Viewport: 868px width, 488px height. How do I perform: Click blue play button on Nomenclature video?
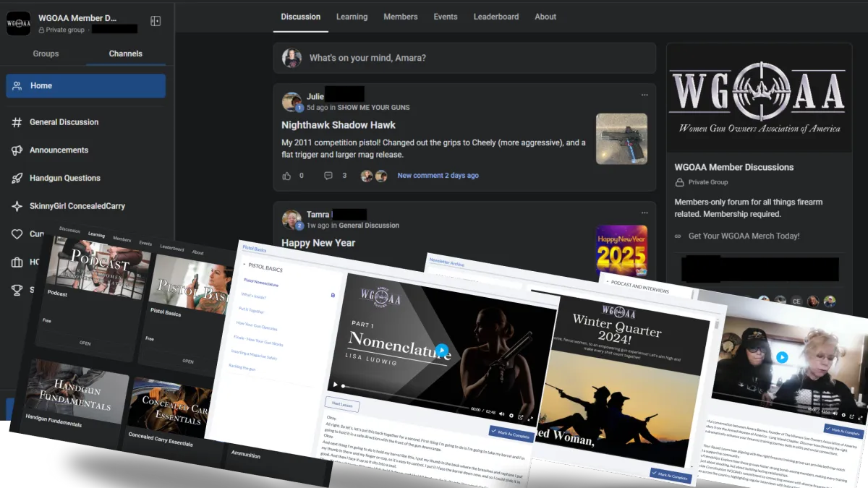coord(441,349)
